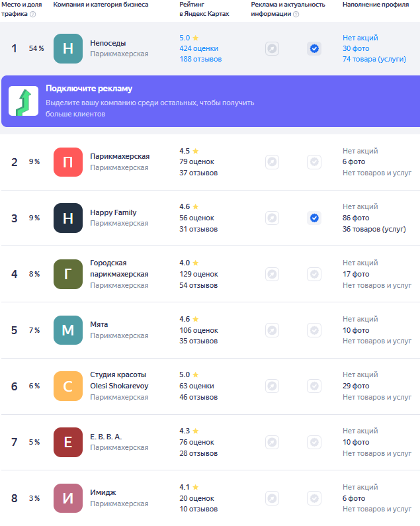The width and height of the screenshot is (420, 526).
Task: Click grey verification mark for Городская парикмахерская
Action: 314,274
